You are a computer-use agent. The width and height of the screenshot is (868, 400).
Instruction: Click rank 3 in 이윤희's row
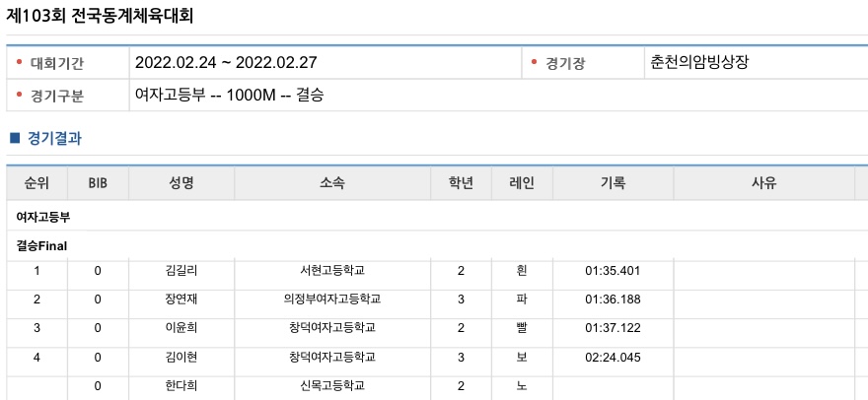click(36, 328)
